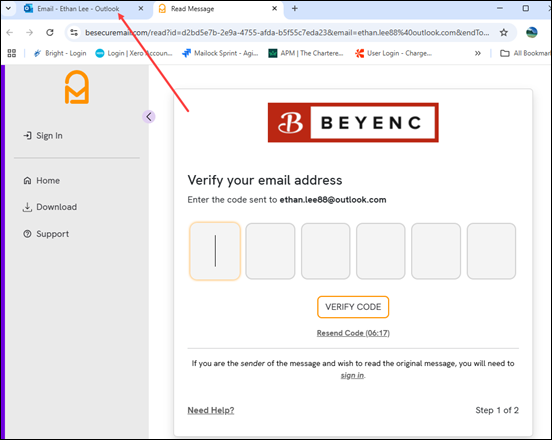Click the BEYENC logo banner
This screenshot has height=440, width=552.
[x=353, y=122]
